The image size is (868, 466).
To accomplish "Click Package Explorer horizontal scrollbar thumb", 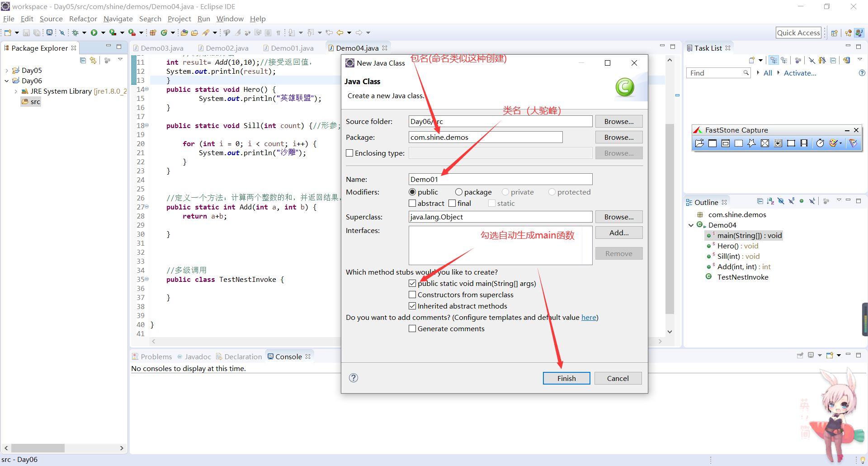I will (38, 448).
